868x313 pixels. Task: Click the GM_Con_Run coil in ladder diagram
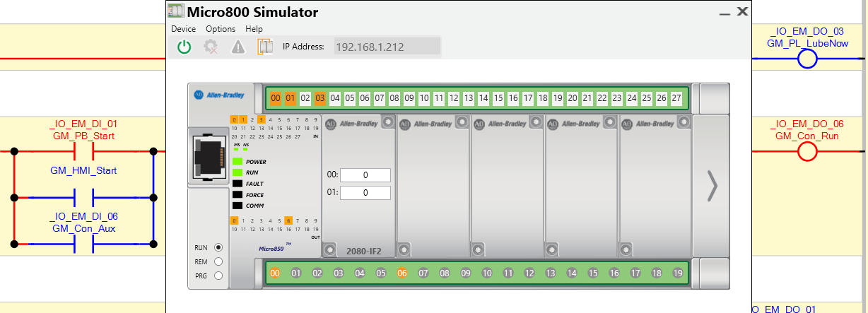[x=807, y=150]
